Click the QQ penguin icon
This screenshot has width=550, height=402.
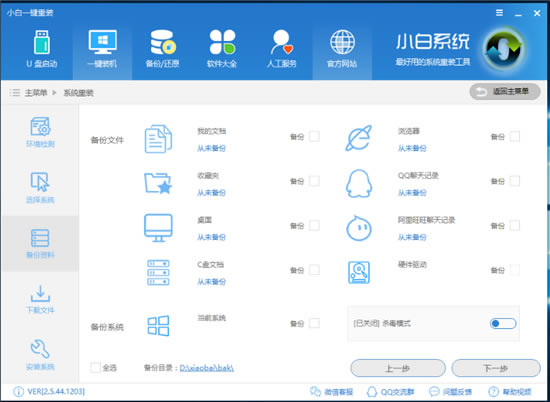coord(358,183)
